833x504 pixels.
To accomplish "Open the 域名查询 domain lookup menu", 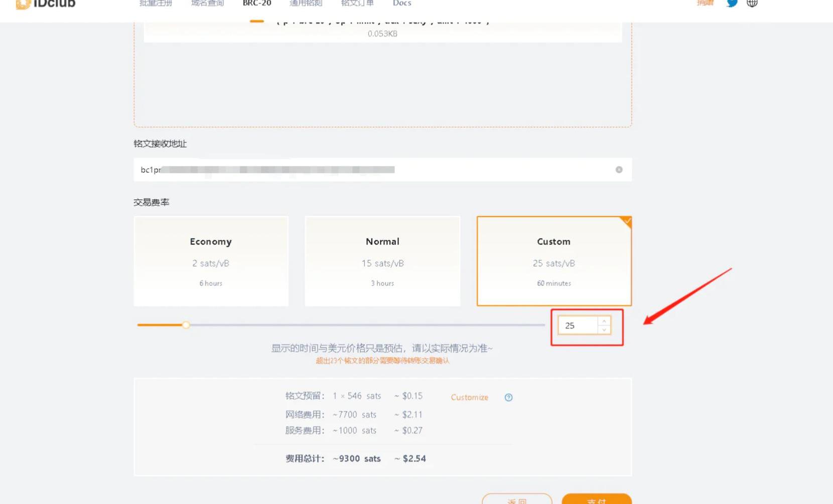I will tap(207, 4).
